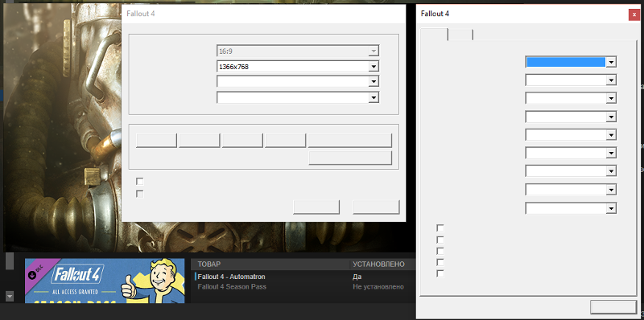Click the first small preset button in the left dialog
This screenshot has height=320, width=644.
point(156,141)
